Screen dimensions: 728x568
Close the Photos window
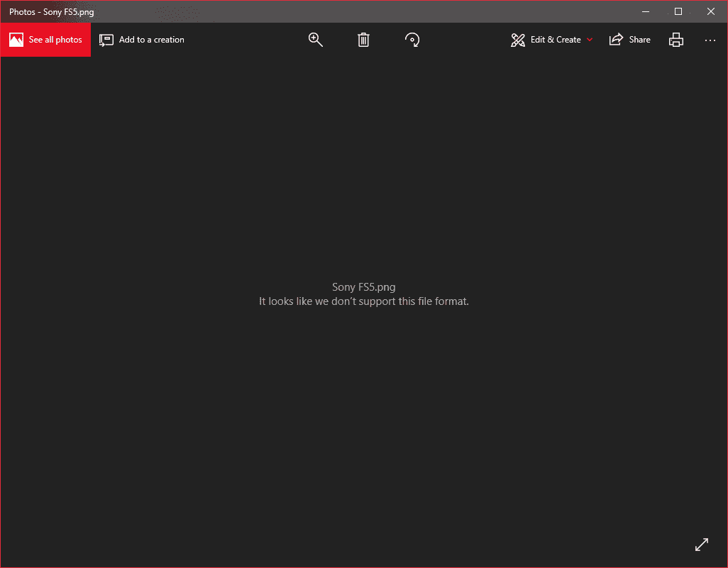coord(711,11)
